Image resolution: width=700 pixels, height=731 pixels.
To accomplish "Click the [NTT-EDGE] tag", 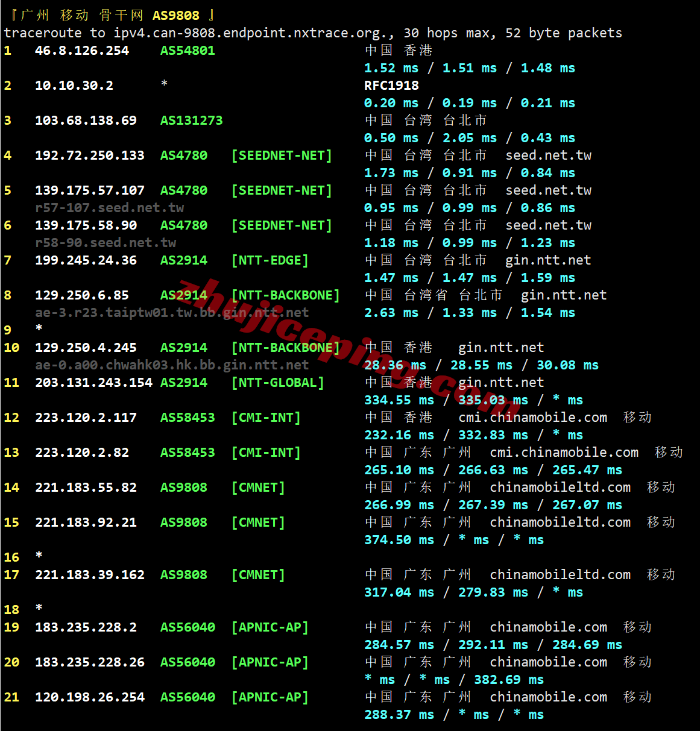I will 270,260.
